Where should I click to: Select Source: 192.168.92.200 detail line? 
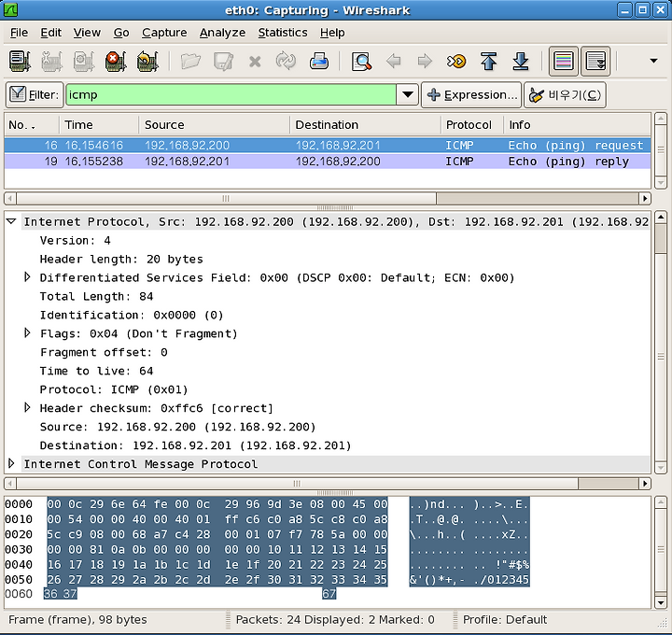point(178,427)
